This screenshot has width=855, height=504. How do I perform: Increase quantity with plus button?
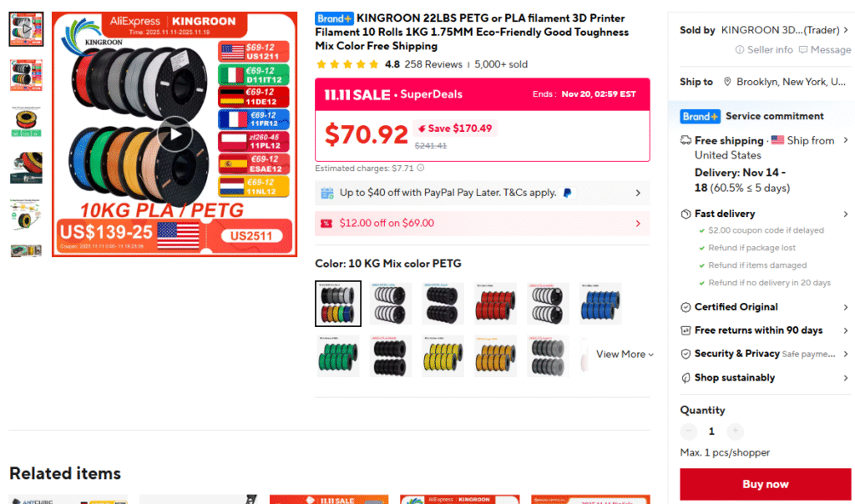735,431
